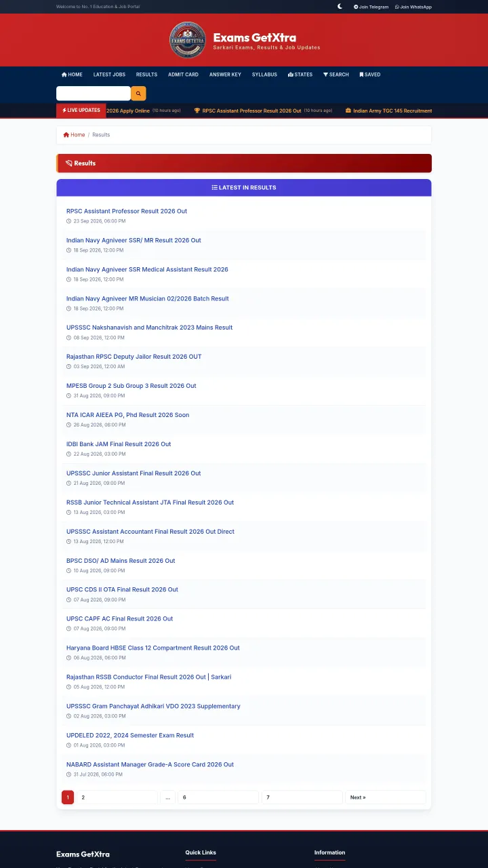Click LATEST IN RESULTS header
The image size is (488, 868).
click(244, 188)
